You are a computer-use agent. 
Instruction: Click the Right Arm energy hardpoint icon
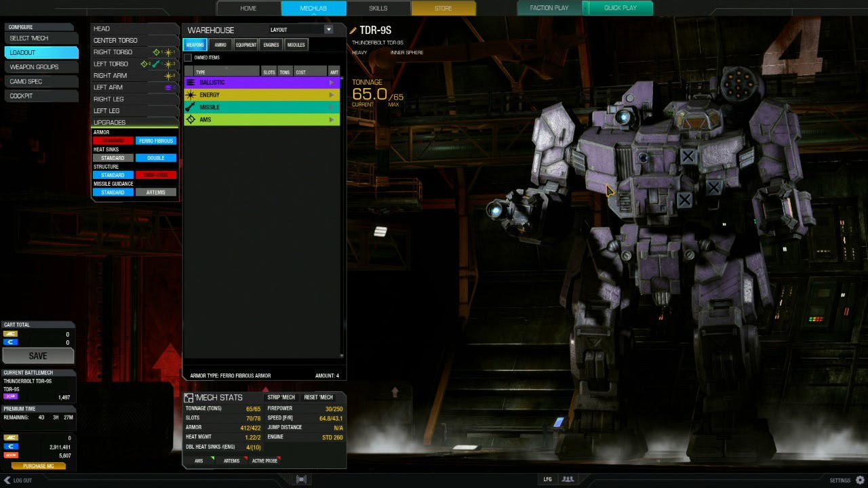[168, 76]
